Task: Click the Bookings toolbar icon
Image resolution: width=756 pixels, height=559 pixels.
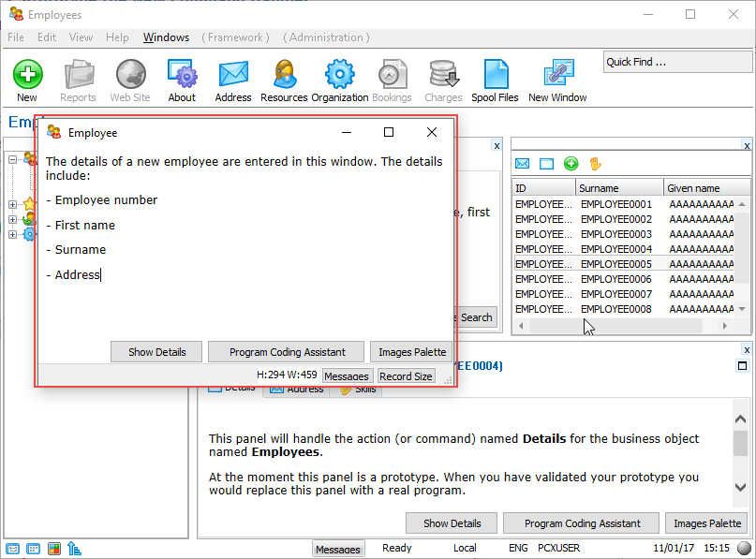Action: [x=392, y=75]
